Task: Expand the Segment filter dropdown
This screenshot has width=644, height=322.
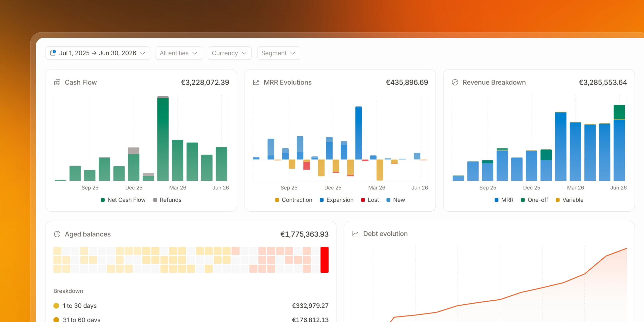Action: (x=278, y=53)
